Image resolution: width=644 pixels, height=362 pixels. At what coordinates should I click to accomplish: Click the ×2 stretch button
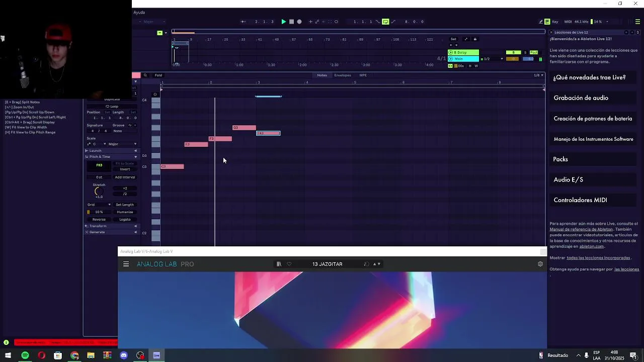pyautogui.click(x=125, y=188)
